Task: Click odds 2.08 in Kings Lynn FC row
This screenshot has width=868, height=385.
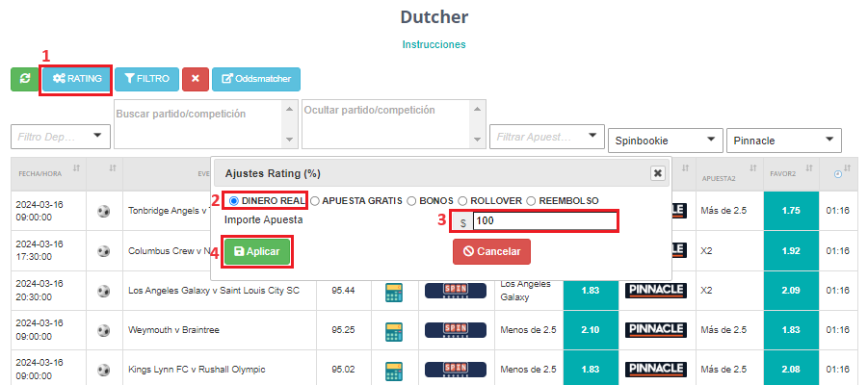Action: tap(791, 370)
